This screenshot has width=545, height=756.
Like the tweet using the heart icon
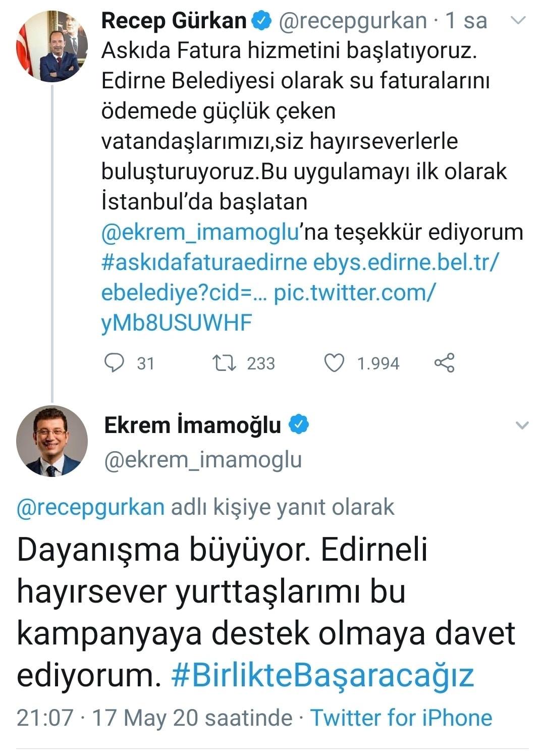[x=334, y=363]
